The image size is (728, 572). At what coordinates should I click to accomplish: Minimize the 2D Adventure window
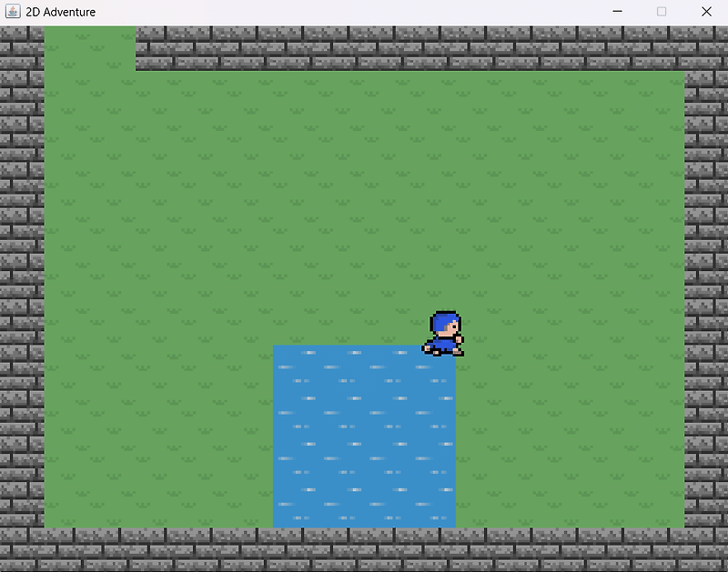coord(617,12)
